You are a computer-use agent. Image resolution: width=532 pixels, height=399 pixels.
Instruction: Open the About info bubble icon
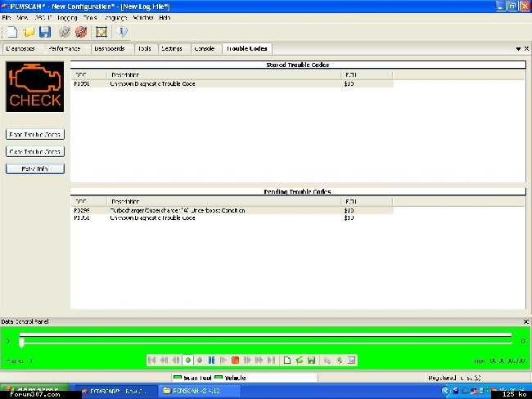[x=122, y=32]
